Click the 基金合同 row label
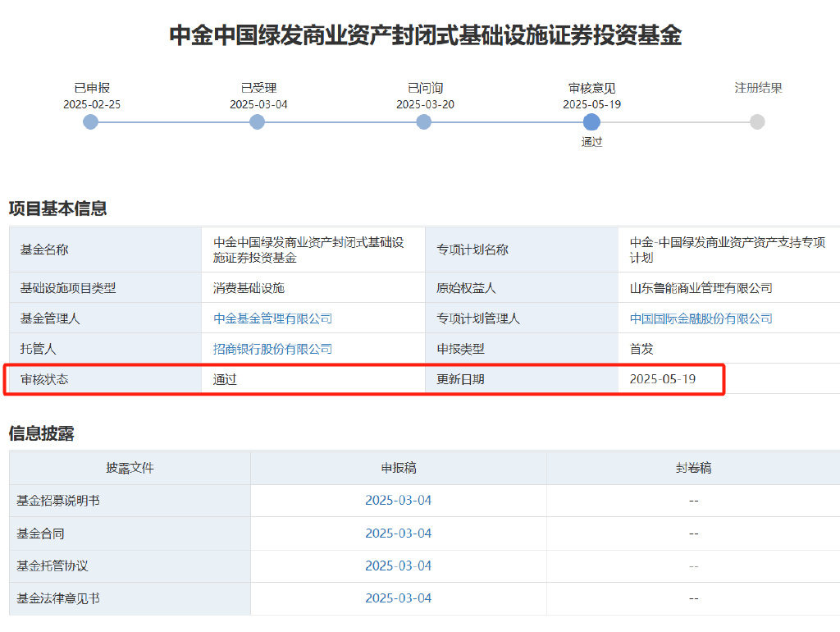 click(40, 534)
